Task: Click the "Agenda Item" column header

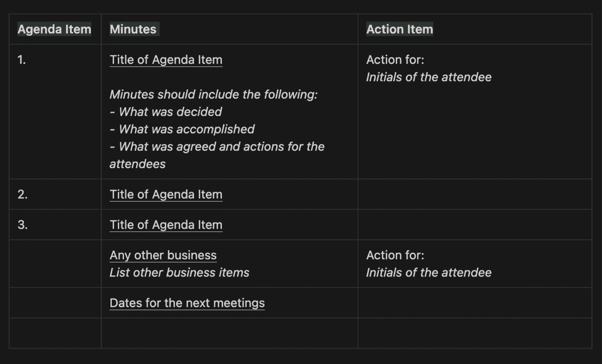Action: click(54, 29)
